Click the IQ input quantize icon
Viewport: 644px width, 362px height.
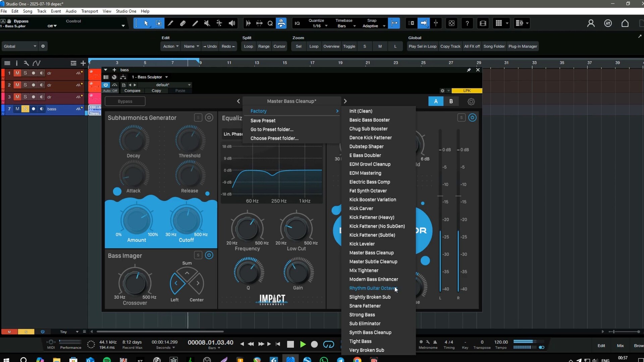297,23
